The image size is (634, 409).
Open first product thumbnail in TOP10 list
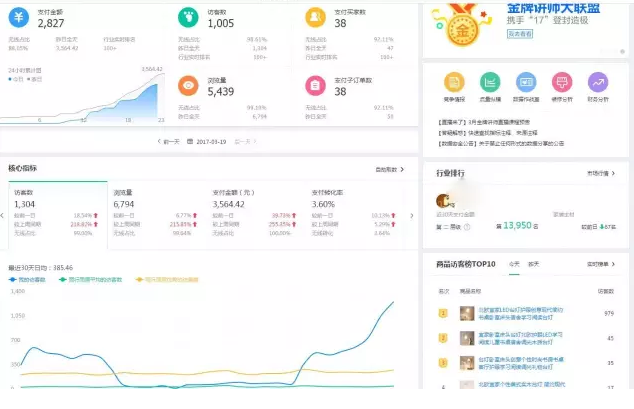tap(467, 313)
